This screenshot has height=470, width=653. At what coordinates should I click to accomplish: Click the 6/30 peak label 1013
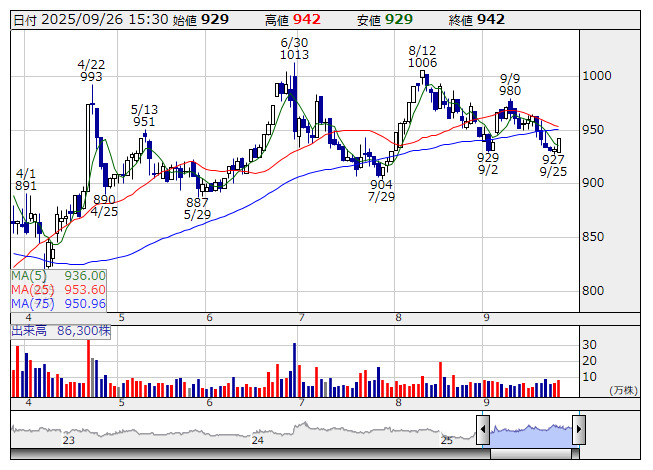[294, 55]
